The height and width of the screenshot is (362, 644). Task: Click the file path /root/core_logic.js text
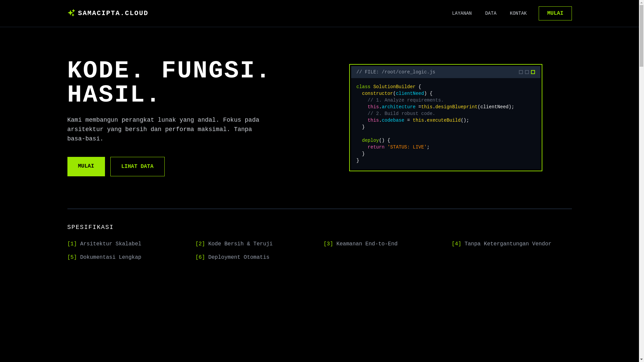tap(408, 72)
